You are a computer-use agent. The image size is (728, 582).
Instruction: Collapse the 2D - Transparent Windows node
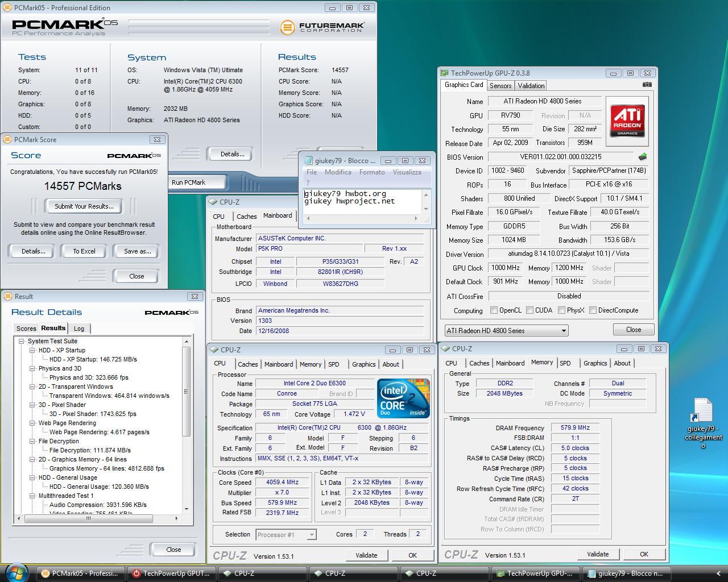32,386
